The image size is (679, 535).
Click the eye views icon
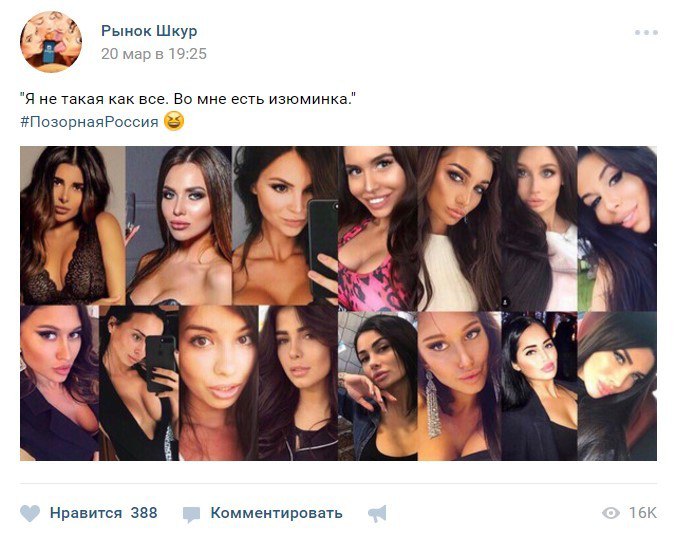[611, 513]
